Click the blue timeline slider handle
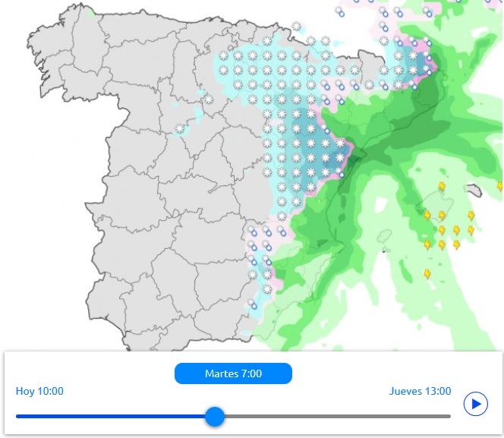The image size is (504, 438). (215, 417)
